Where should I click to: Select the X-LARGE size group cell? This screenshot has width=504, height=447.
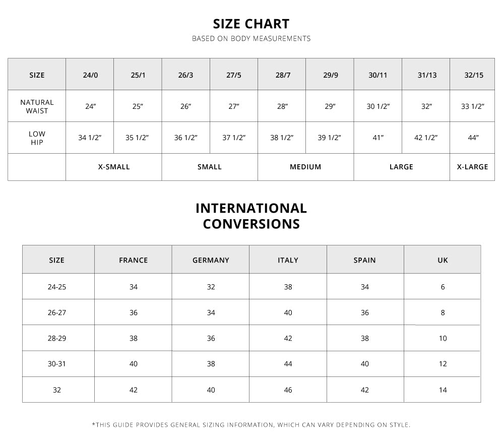472,167
